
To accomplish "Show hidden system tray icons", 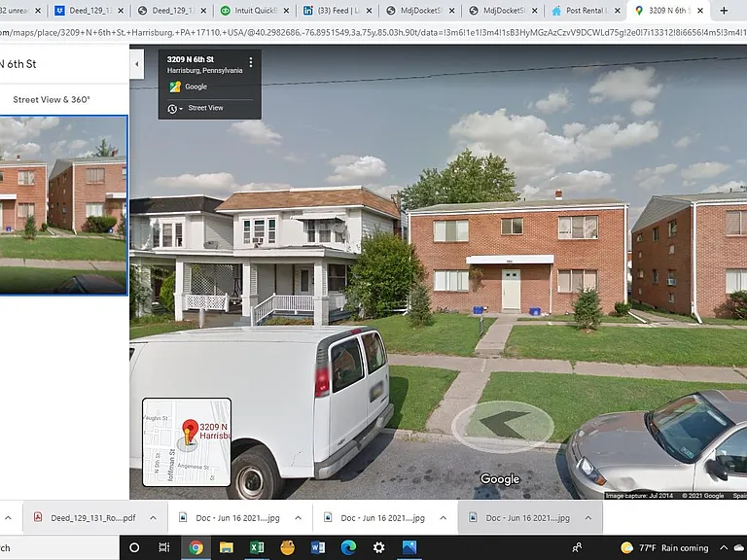I will pyautogui.click(x=724, y=547).
